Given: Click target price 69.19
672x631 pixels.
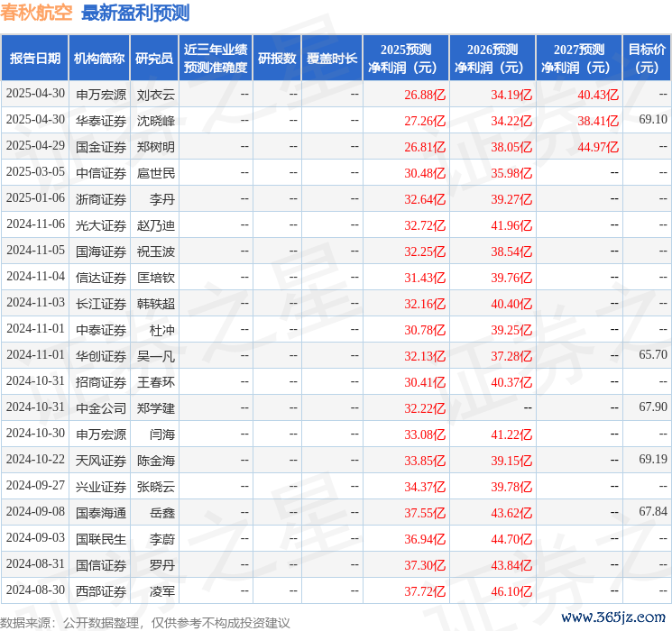Looking at the screenshot, I should tap(653, 459).
